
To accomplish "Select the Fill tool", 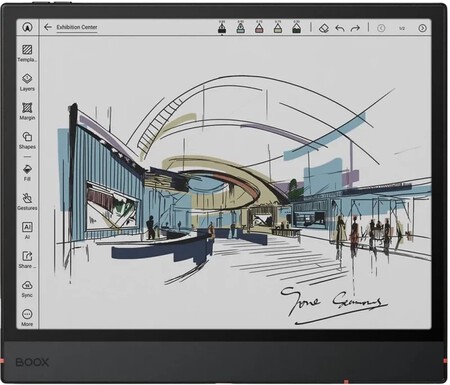I will pos(27,172).
